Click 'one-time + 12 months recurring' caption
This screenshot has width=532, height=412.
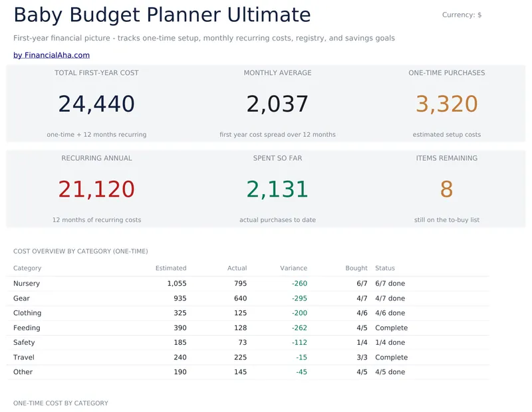(96, 135)
